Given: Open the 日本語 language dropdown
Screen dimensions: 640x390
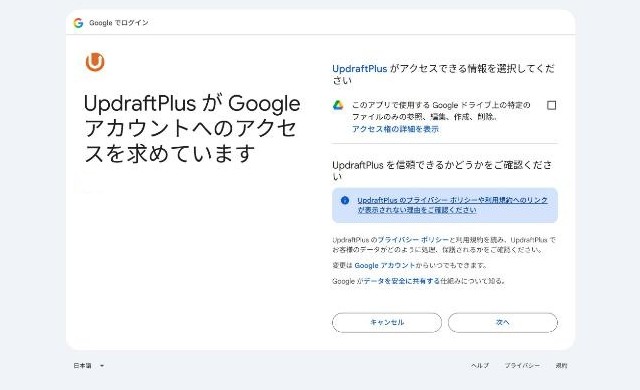Looking at the screenshot, I should pyautogui.click(x=89, y=366).
